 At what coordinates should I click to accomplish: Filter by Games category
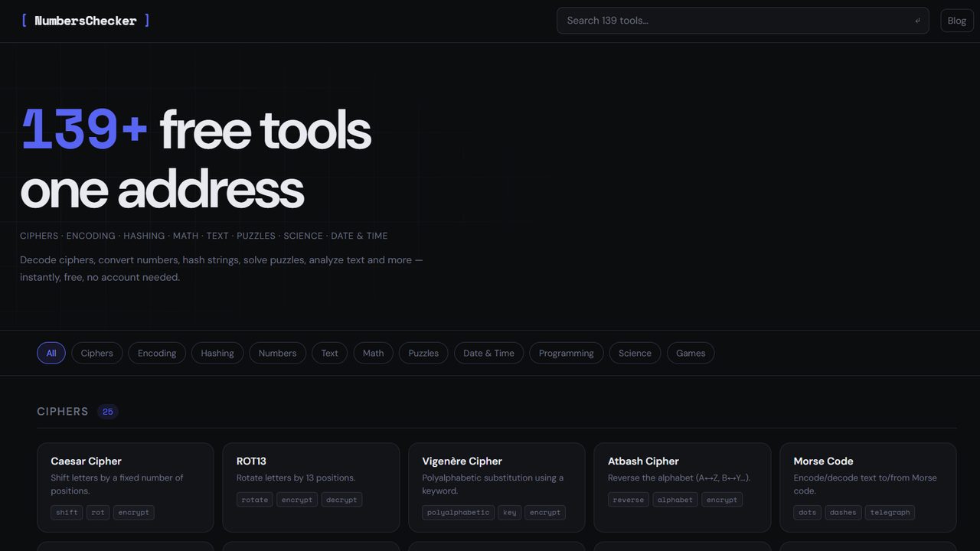pos(691,353)
